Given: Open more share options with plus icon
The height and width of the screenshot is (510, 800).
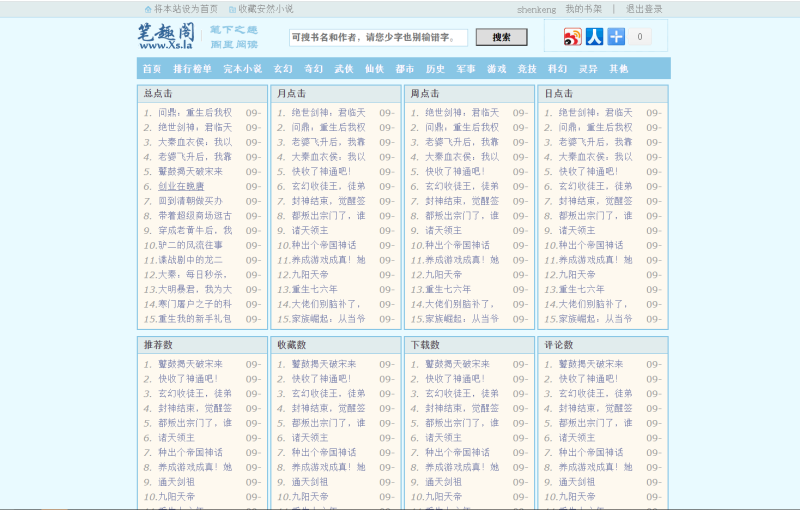Looking at the screenshot, I should click(616, 37).
